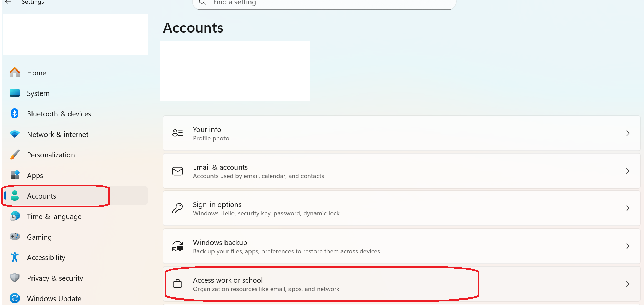
Task: Select the Personalization paintbrush icon
Action: [x=15, y=155]
